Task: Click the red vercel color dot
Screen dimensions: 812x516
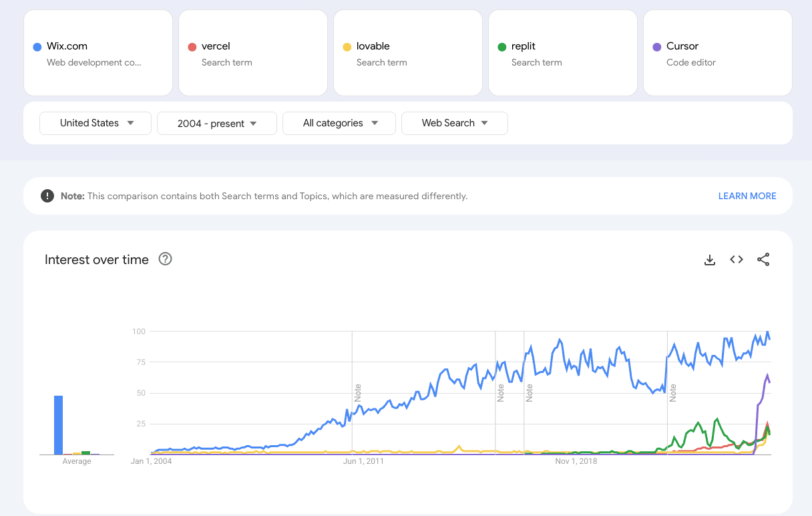Action: pyautogui.click(x=192, y=47)
